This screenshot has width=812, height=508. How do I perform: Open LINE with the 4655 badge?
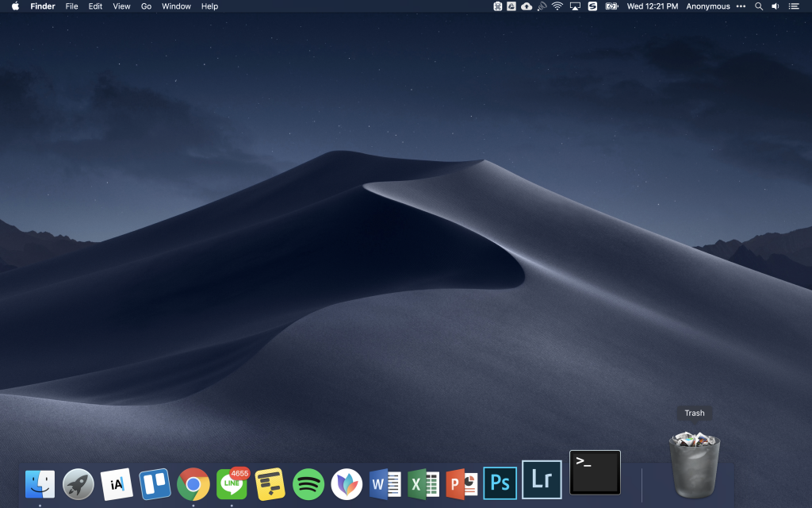(x=232, y=483)
